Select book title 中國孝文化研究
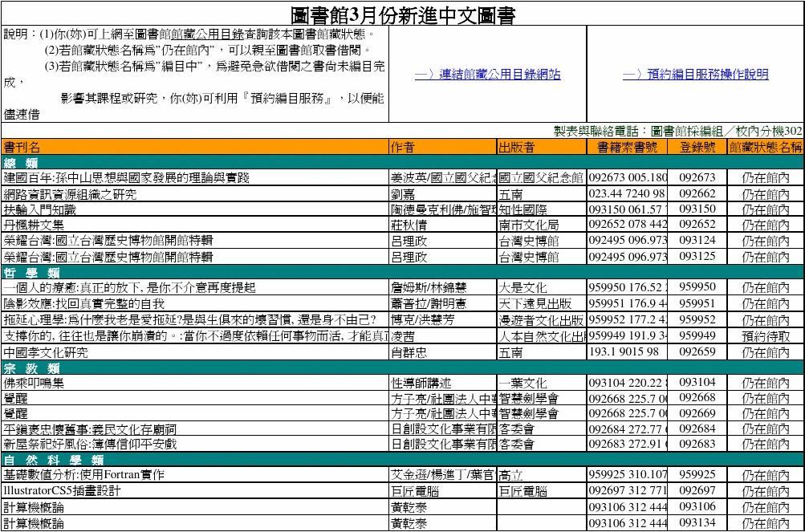This screenshot has height=532, width=805. 46,352
